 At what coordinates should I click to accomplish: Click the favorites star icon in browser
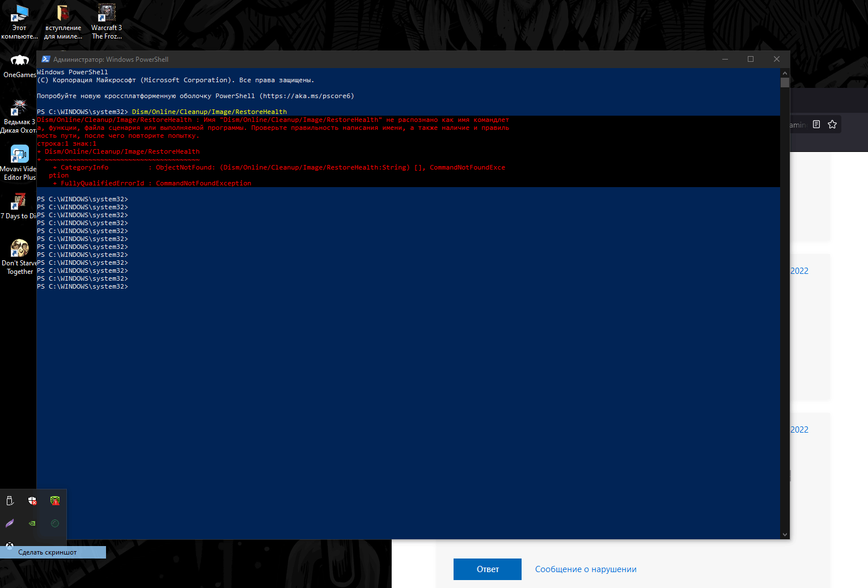tap(832, 124)
